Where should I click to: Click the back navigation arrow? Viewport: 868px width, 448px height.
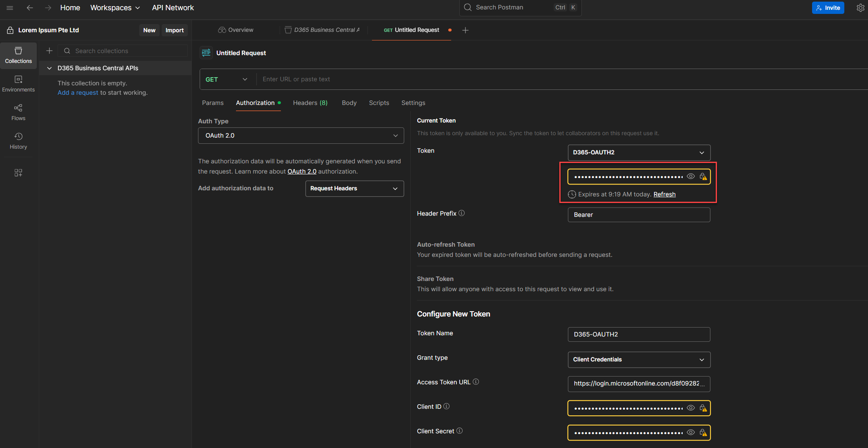[29, 8]
